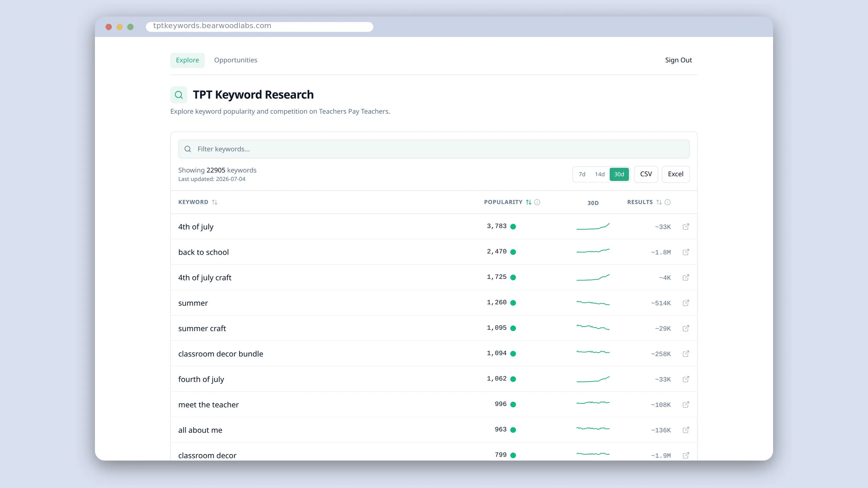Screen dimensions: 868x488
Task: Select keyword "back to school"
Action: coord(203,252)
